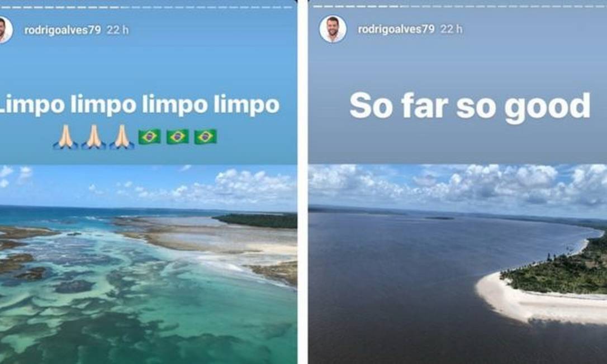
Task: Click the last Brazil flag emoji
Action: coord(206,137)
